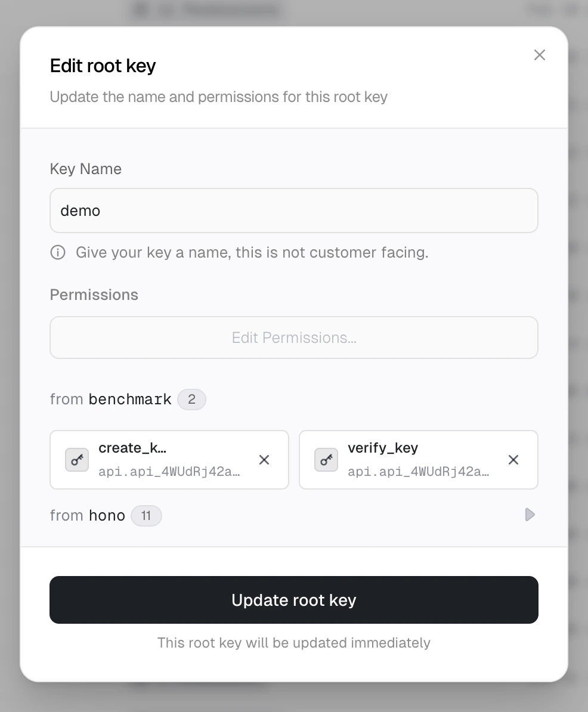Select the key icon beside create_k permission
Screen dimensions: 588x712
[76, 459]
